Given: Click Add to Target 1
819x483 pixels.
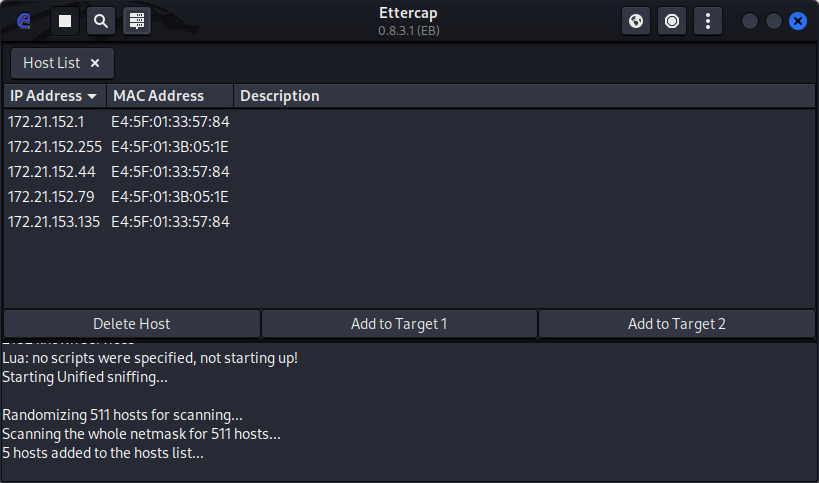Looking at the screenshot, I should click(399, 324).
